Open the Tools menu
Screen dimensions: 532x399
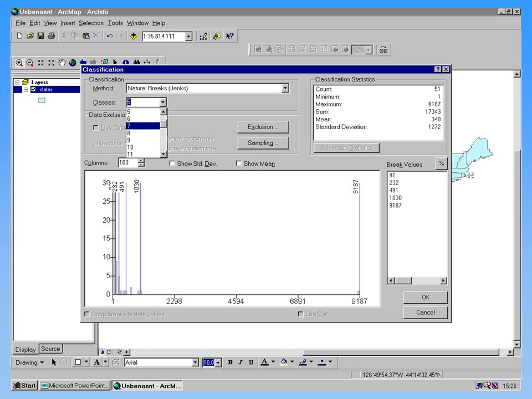point(115,23)
